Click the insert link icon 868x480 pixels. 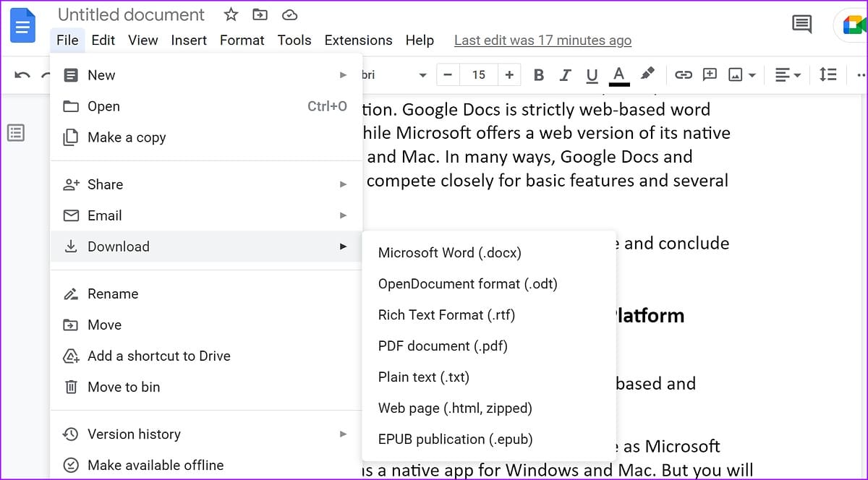(x=683, y=74)
